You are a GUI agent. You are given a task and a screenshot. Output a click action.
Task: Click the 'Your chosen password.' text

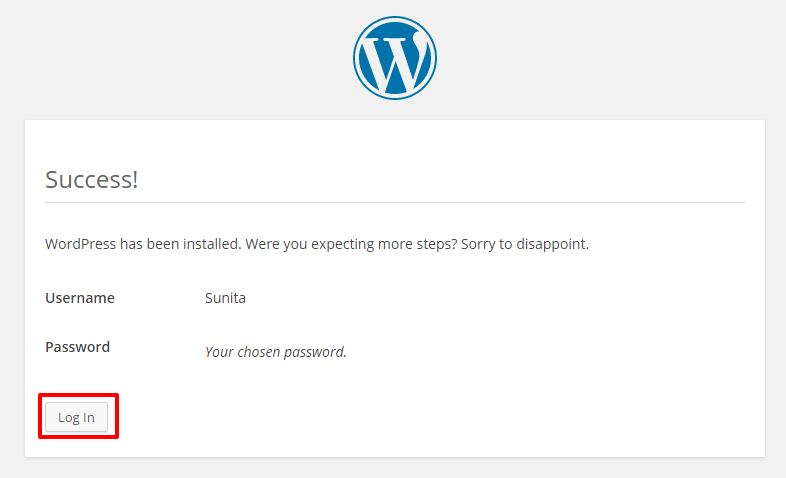coord(276,352)
